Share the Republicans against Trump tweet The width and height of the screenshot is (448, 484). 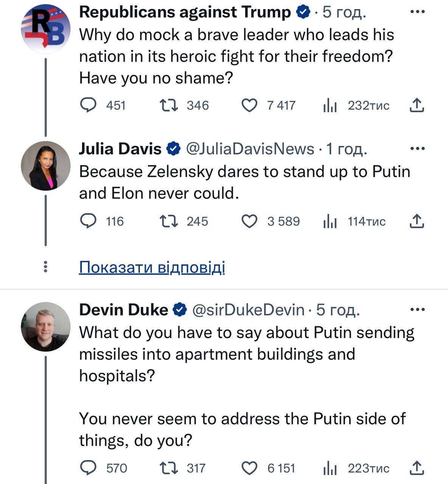[x=417, y=105]
